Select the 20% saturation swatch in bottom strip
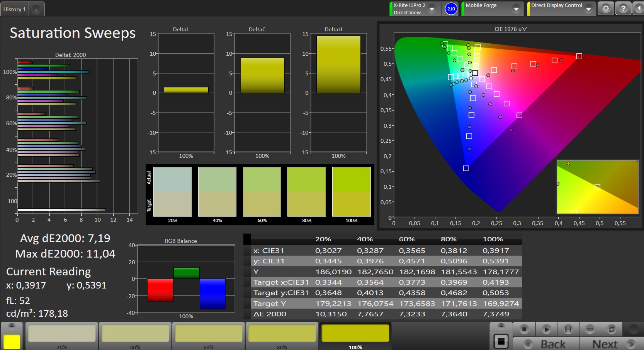 (62, 336)
